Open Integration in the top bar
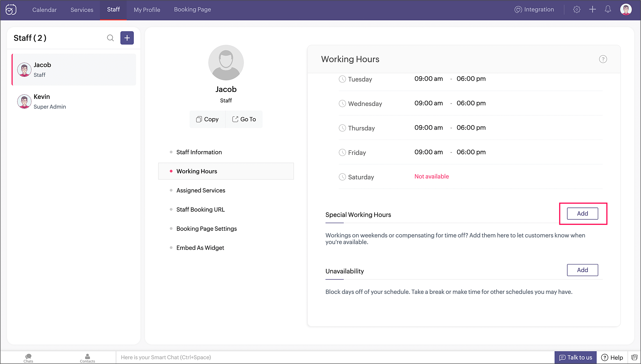The height and width of the screenshot is (364, 641). pos(534,10)
